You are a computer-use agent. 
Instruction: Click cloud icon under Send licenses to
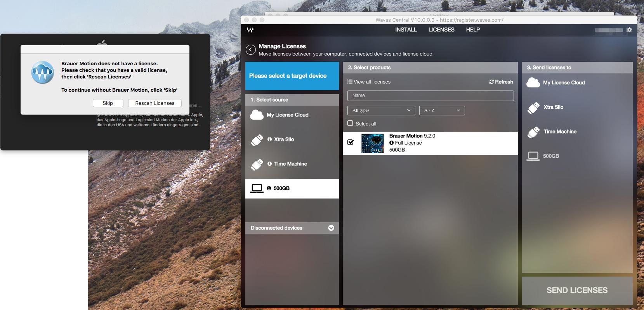tap(533, 83)
